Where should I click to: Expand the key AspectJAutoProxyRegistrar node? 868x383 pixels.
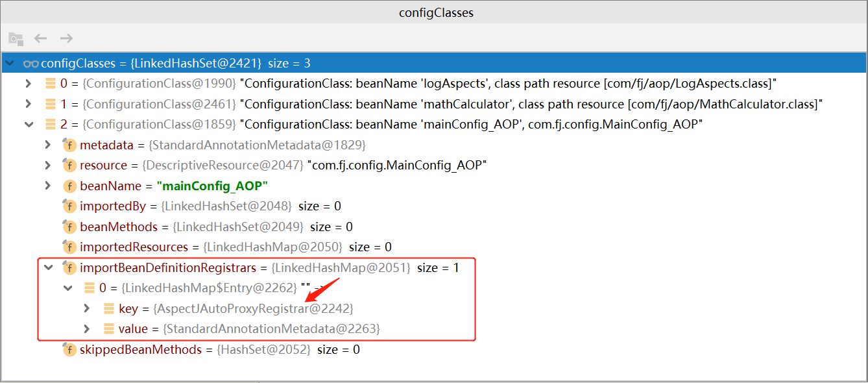tap(87, 308)
